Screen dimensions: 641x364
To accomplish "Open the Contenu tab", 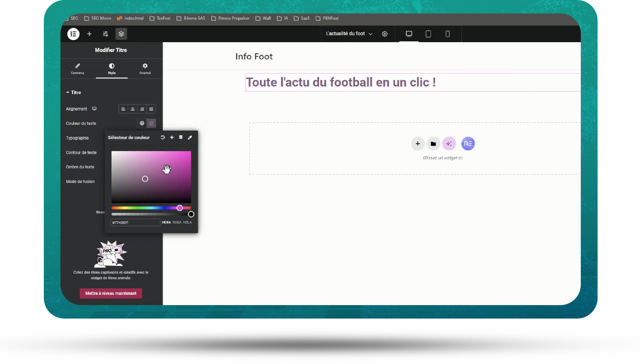I will pos(77,68).
